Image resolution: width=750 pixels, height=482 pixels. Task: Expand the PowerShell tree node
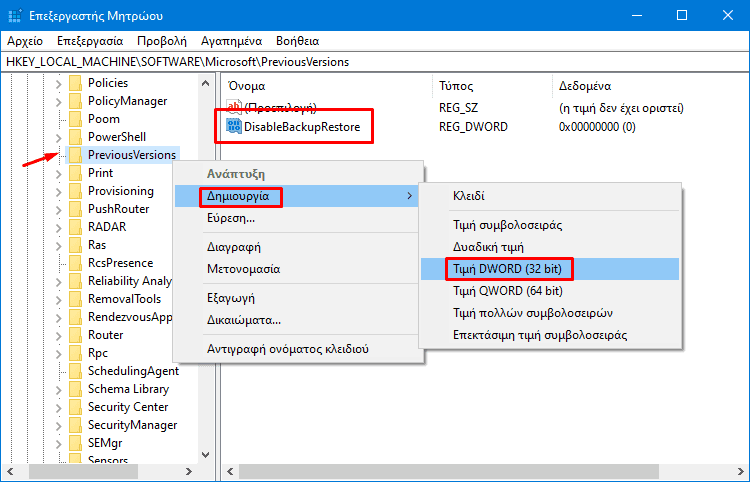pyautogui.click(x=59, y=138)
